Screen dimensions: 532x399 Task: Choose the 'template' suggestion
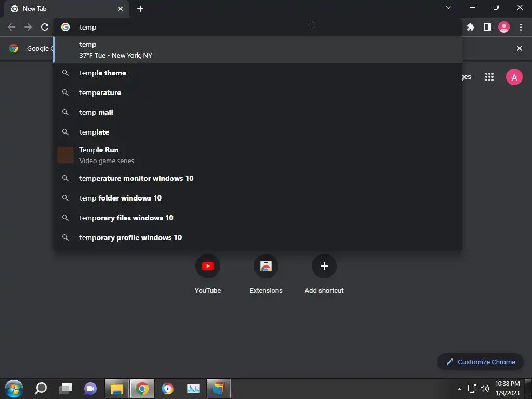(258, 132)
